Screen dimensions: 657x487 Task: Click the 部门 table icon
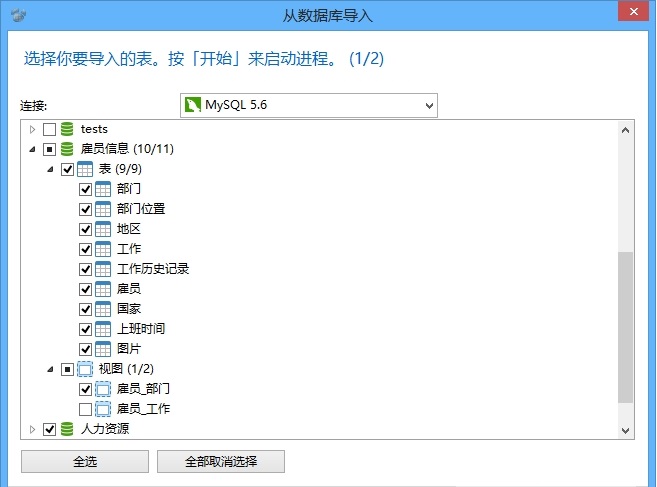[x=103, y=189]
